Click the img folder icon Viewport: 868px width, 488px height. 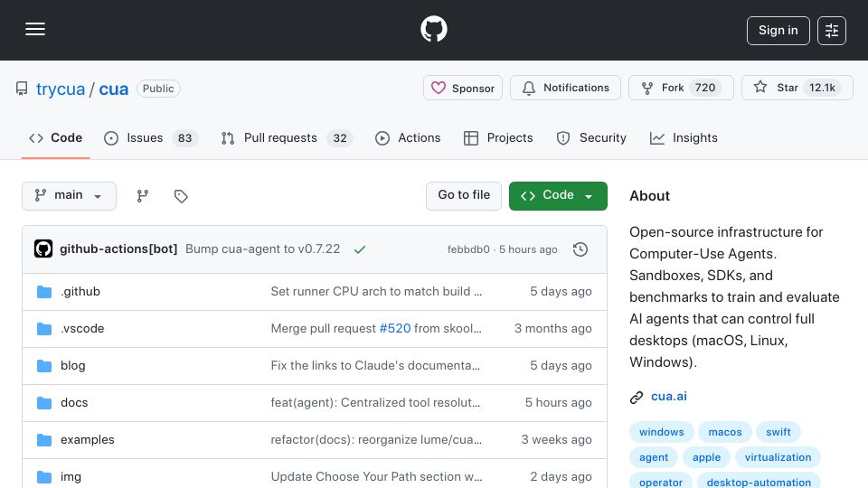coord(44,477)
